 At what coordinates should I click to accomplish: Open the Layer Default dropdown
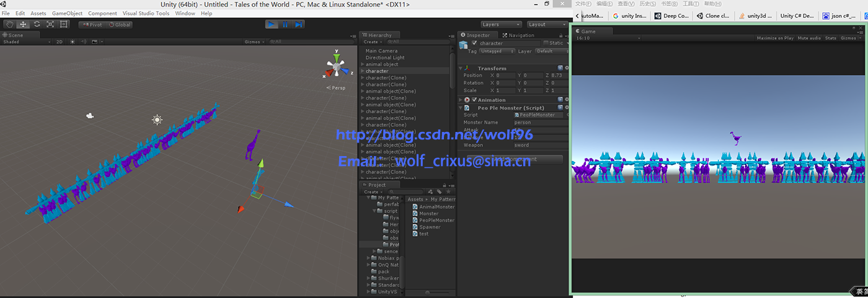click(x=551, y=51)
